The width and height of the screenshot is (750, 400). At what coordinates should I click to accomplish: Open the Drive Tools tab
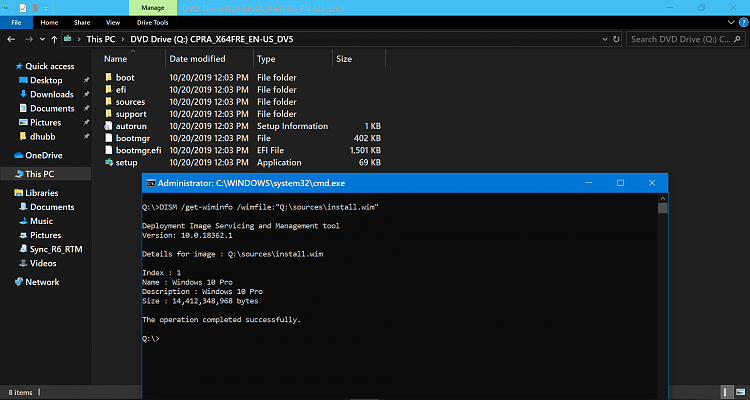pyautogui.click(x=153, y=22)
